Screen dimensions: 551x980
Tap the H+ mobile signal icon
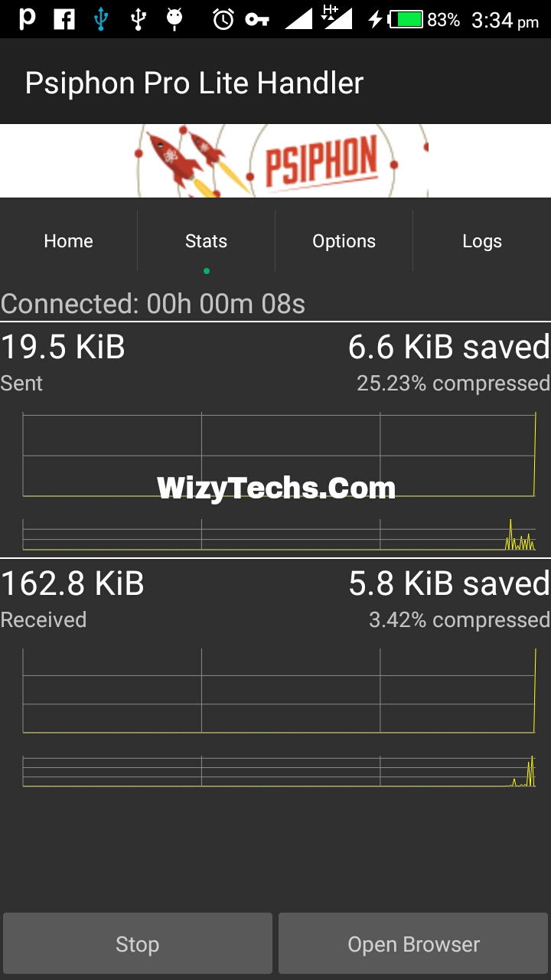tap(337, 18)
